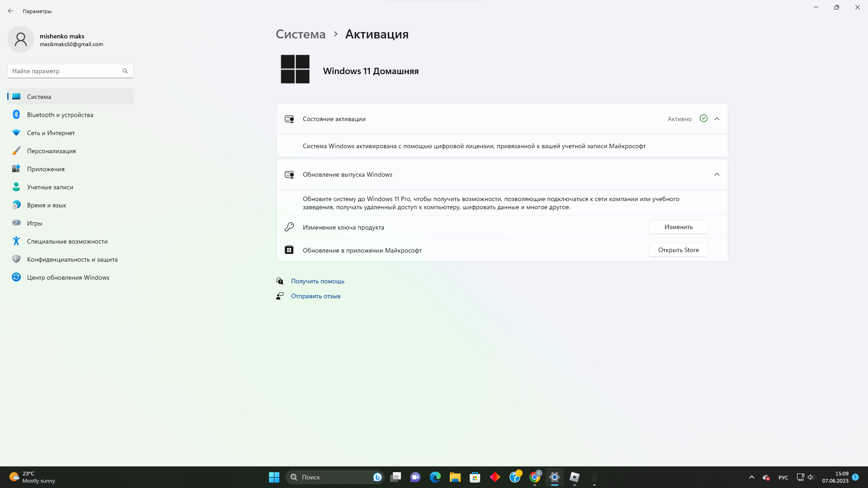Open Google Chrome from taskbar

[535, 477]
